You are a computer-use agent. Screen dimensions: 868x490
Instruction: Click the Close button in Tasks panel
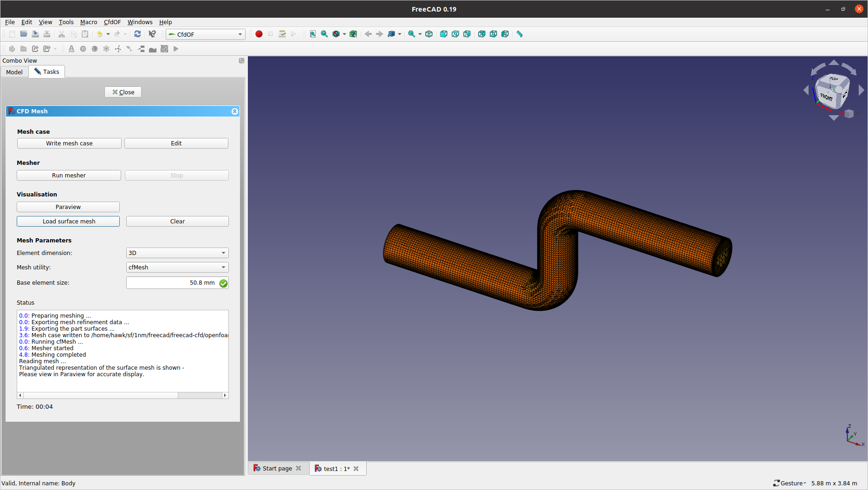123,92
